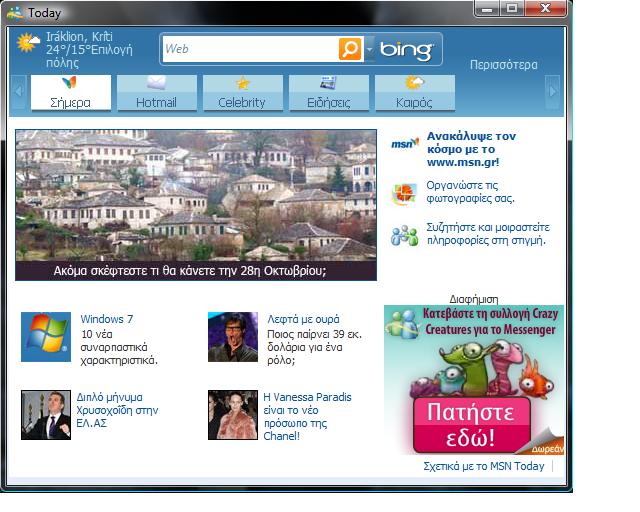
Task: Click the Ποιος παίρνει 39 εκ. δολάρια text
Action: (314, 347)
